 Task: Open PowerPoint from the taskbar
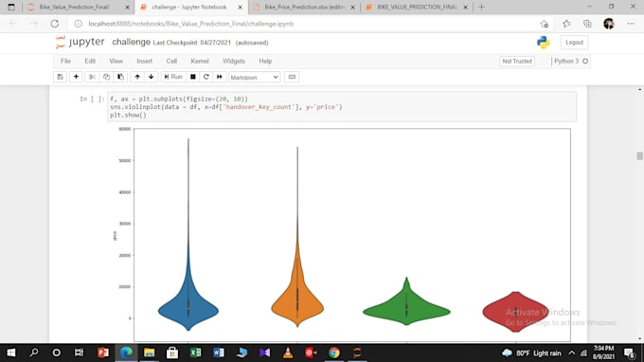103,353
